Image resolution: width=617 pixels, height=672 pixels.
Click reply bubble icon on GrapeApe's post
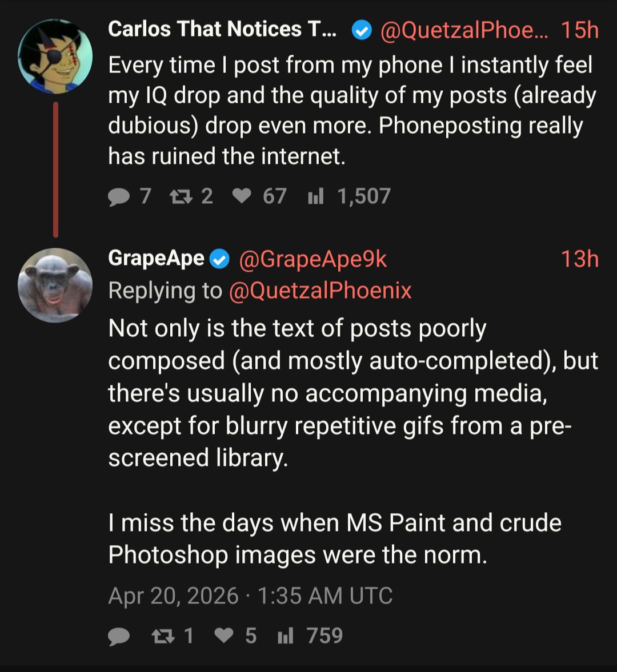[x=119, y=637]
